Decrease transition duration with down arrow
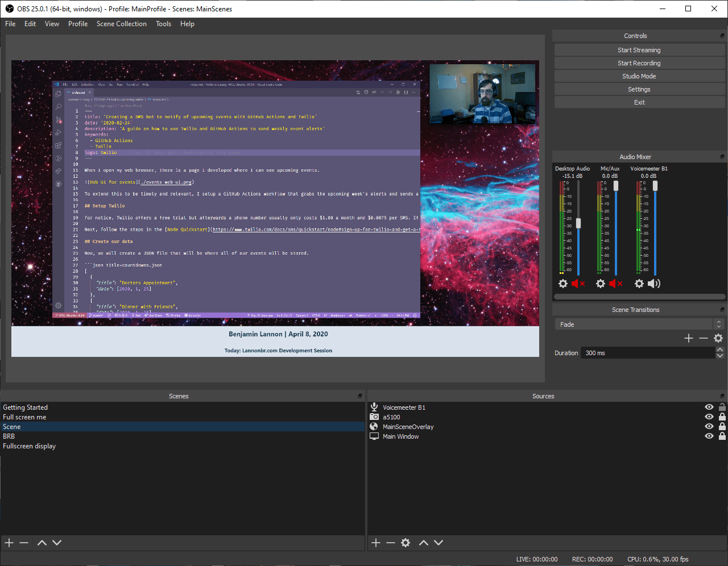 720,356
